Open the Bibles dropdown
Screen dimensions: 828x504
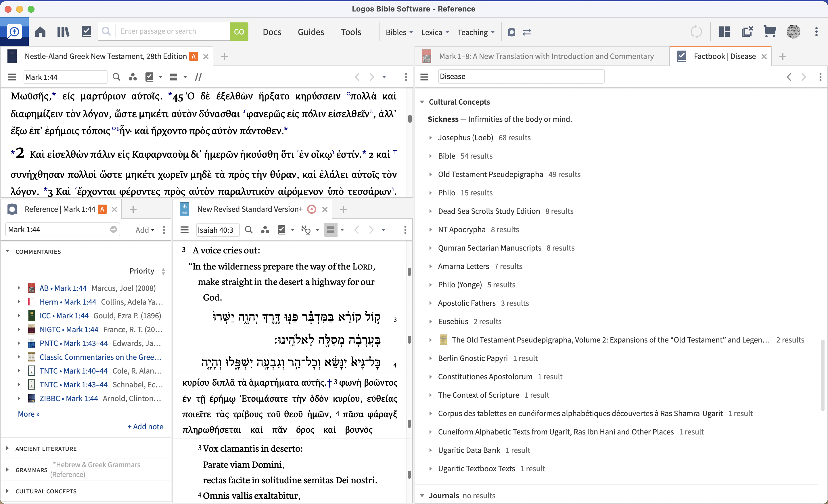(399, 32)
